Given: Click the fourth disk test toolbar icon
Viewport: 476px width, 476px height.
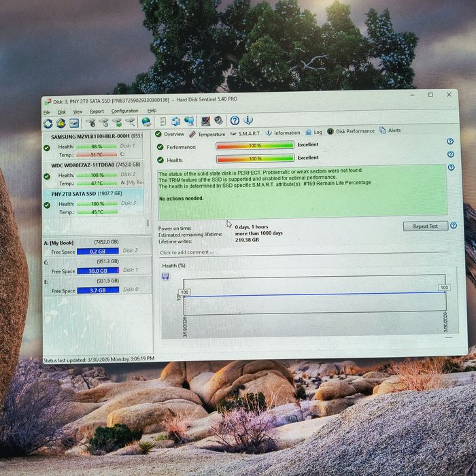Looking at the screenshot, I should [x=131, y=122].
